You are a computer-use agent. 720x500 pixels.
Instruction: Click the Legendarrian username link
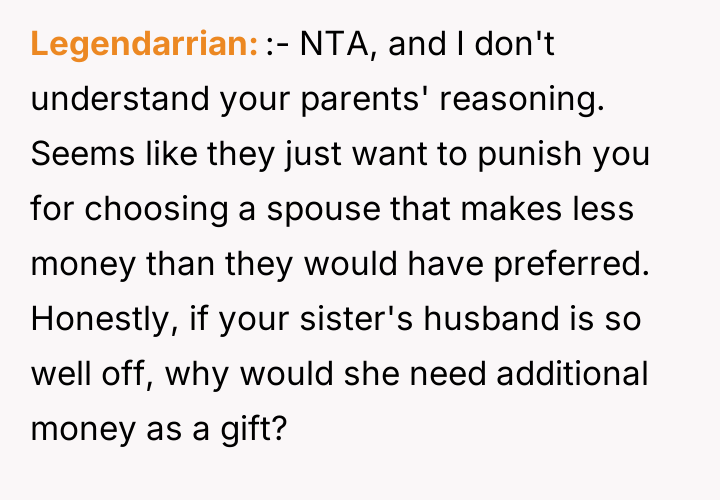point(145,45)
